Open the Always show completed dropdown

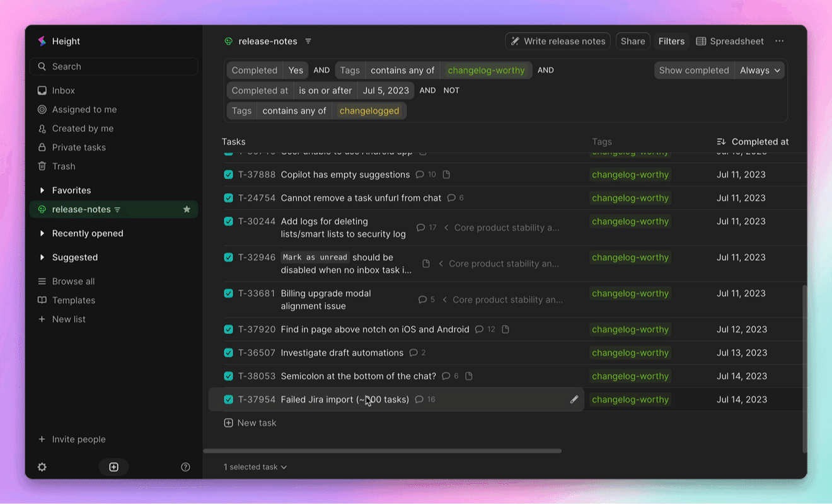point(760,70)
